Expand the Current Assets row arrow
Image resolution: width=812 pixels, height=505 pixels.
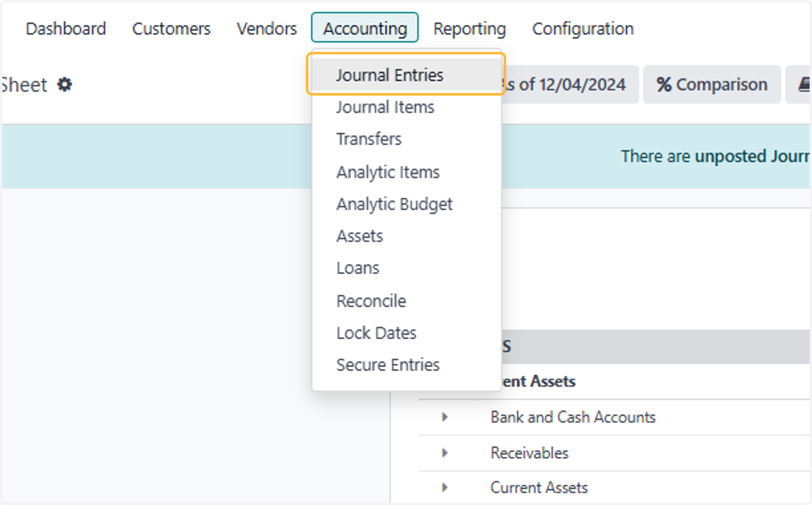click(445, 487)
